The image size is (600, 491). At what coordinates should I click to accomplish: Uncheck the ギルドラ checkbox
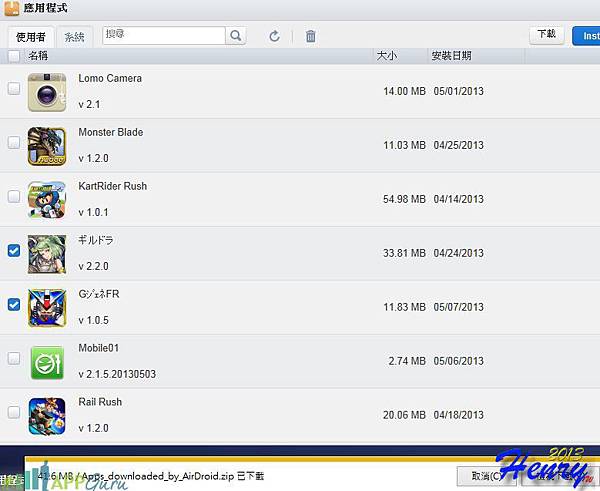tap(14, 251)
